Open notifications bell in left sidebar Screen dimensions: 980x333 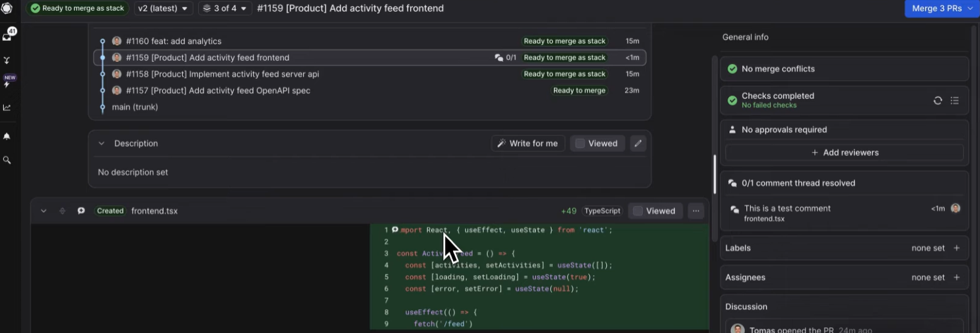[7, 136]
